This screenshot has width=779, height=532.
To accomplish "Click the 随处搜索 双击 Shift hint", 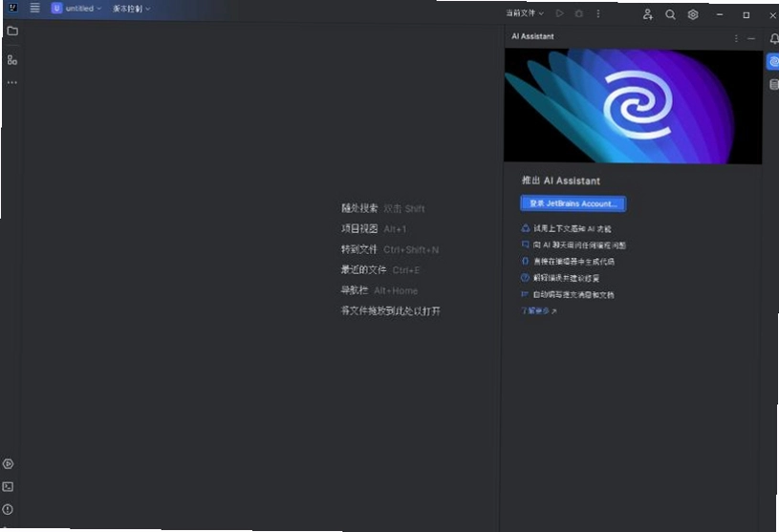I will 383,208.
